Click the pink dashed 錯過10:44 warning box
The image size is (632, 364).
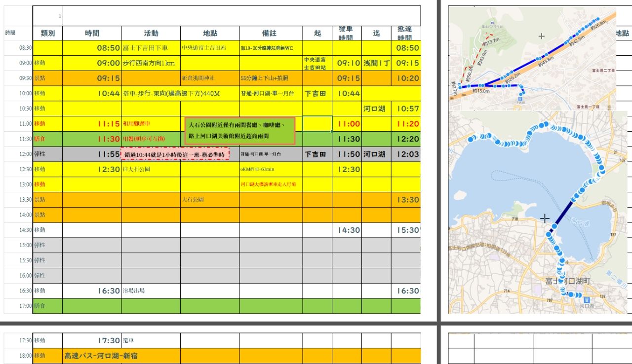[175, 153]
